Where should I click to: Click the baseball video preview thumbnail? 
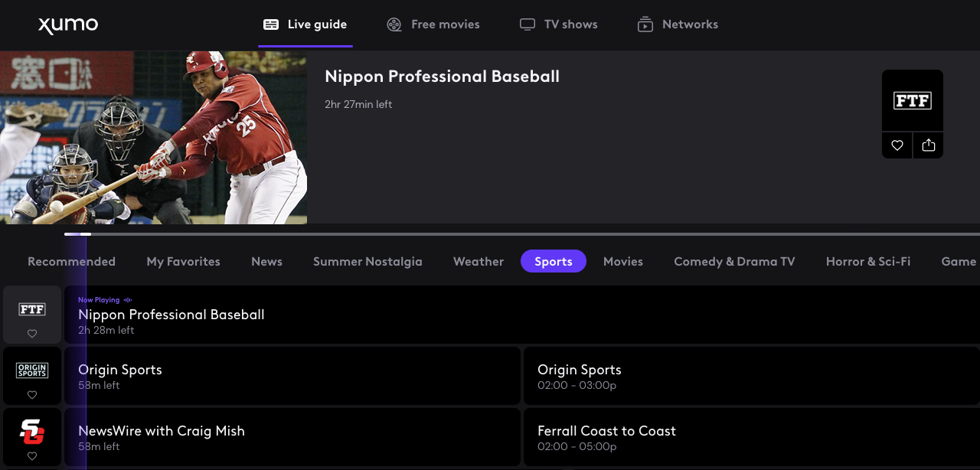[153, 138]
